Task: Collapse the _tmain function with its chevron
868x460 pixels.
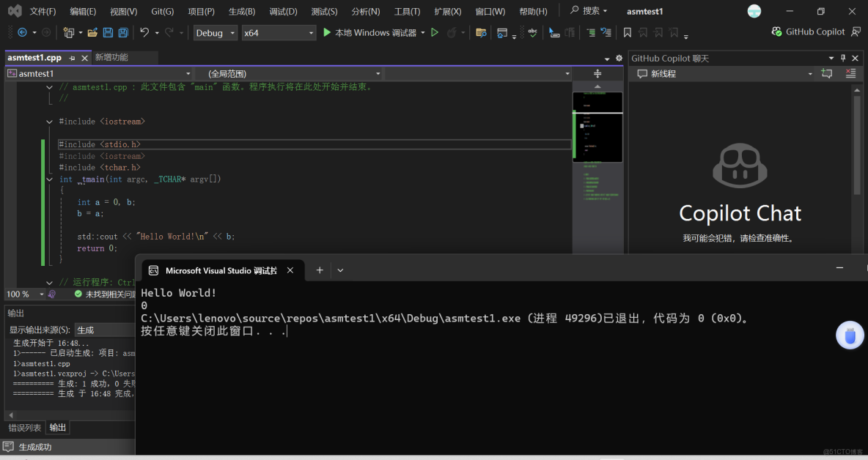Action: click(49, 179)
